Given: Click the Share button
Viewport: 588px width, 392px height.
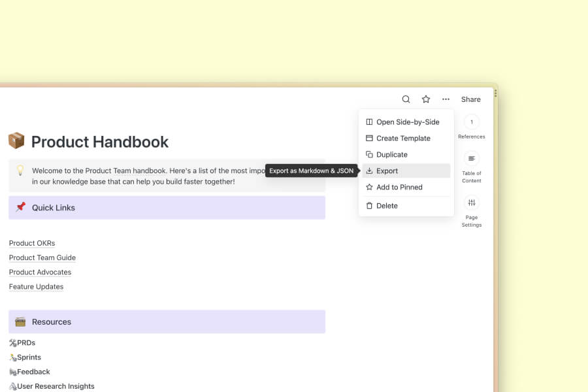Looking at the screenshot, I should [470, 99].
